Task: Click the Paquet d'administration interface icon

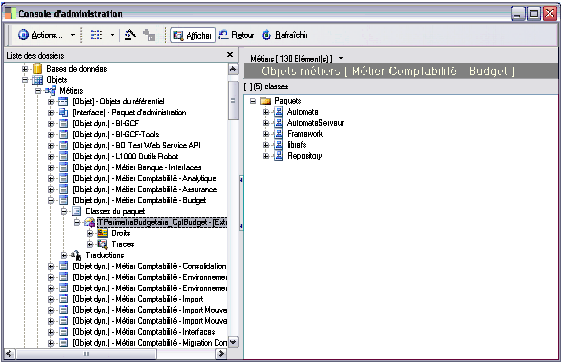Action: (x=63, y=113)
